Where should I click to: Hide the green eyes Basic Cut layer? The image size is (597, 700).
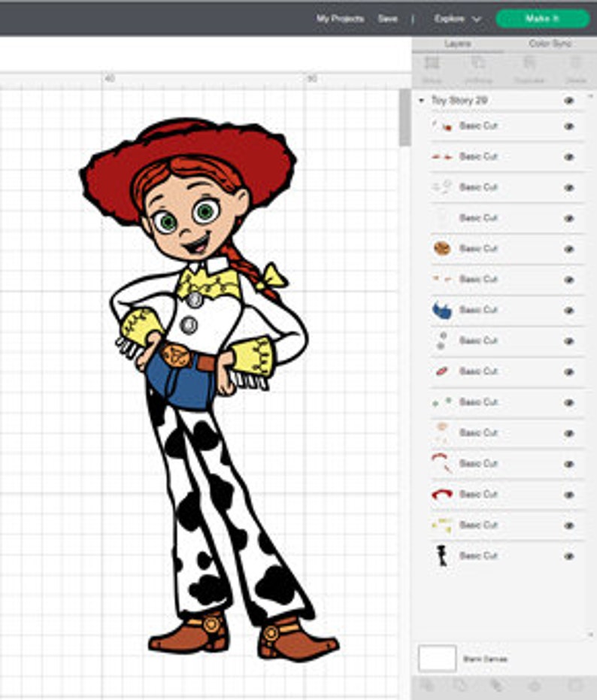[x=568, y=402]
